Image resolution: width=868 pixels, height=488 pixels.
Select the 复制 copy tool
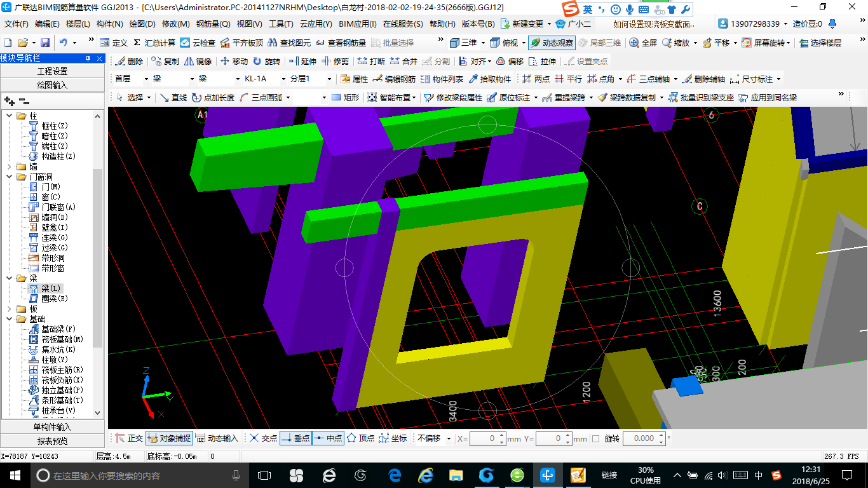(165, 61)
